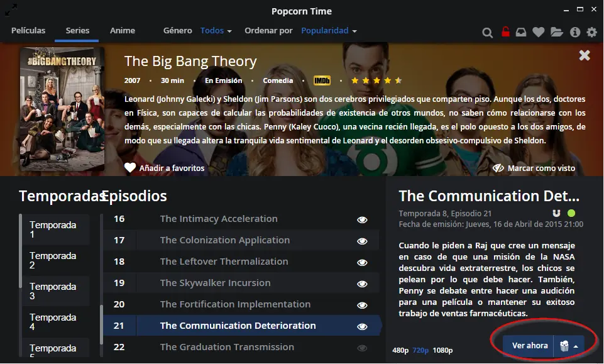Click the star rating
The height and width of the screenshot is (364, 604).
pos(376,80)
